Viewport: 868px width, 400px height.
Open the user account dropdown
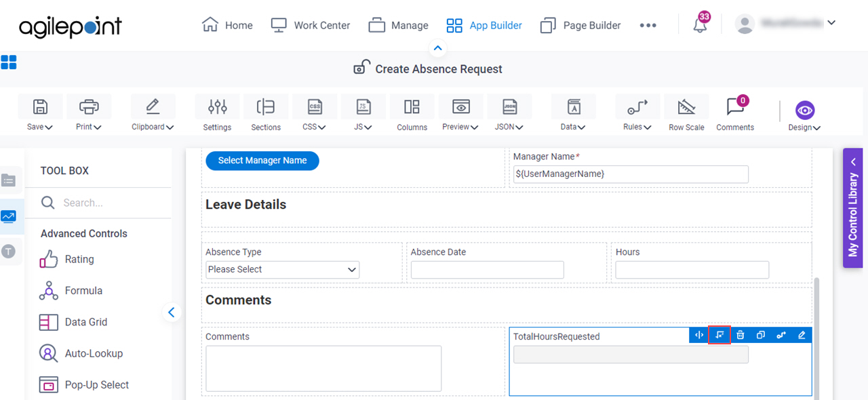click(832, 22)
